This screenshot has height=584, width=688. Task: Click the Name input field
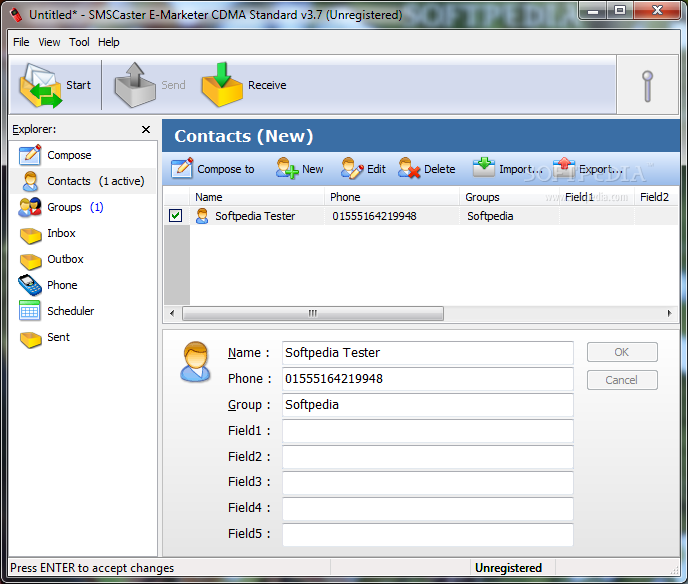coord(428,353)
